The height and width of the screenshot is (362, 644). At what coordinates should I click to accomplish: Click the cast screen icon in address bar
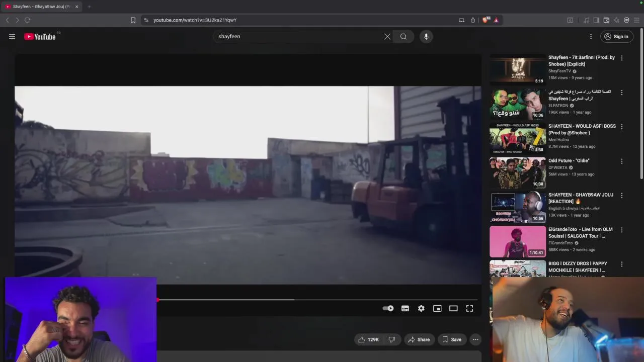pos(461,20)
